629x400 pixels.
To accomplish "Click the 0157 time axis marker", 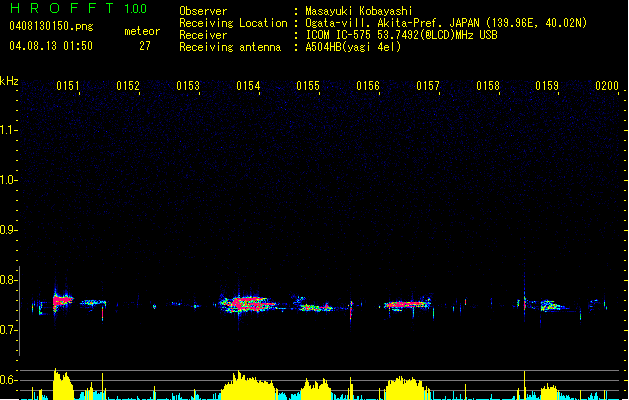I will pyautogui.click(x=428, y=86).
